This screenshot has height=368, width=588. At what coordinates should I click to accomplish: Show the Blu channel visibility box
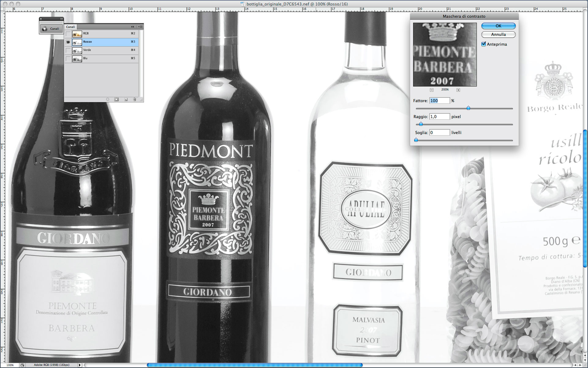pos(68,59)
